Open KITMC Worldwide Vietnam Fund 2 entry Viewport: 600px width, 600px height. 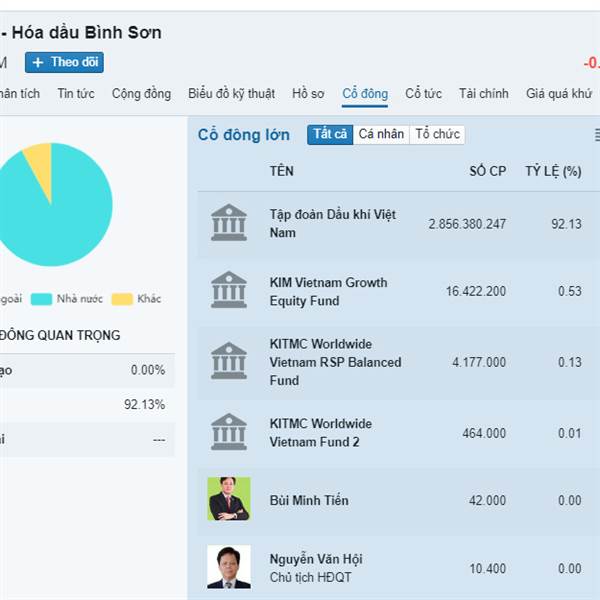coord(321,433)
